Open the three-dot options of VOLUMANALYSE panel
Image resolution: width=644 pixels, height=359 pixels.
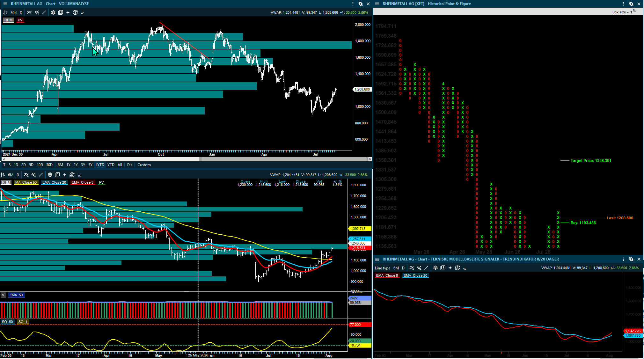click(353, 4)
